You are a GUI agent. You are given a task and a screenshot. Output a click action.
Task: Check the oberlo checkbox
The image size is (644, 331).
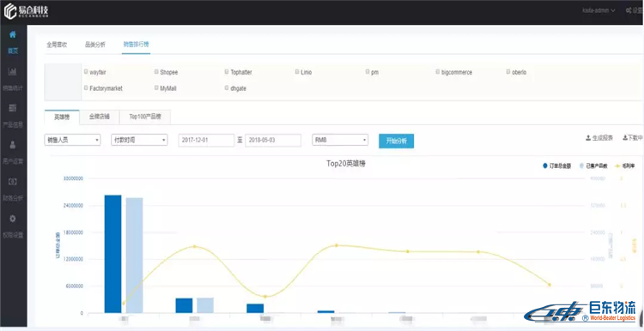pos(508,71)
